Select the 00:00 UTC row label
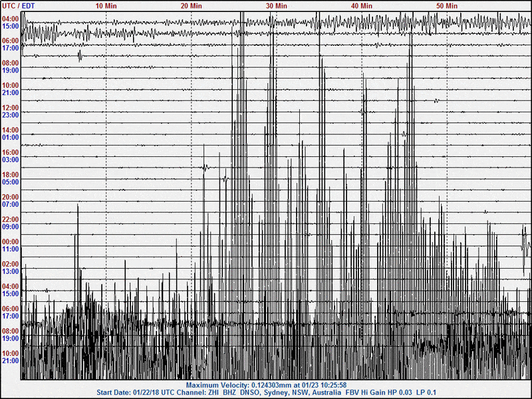Image resolution: width=532 pixels, height=399 pixels. click(11, 242)
